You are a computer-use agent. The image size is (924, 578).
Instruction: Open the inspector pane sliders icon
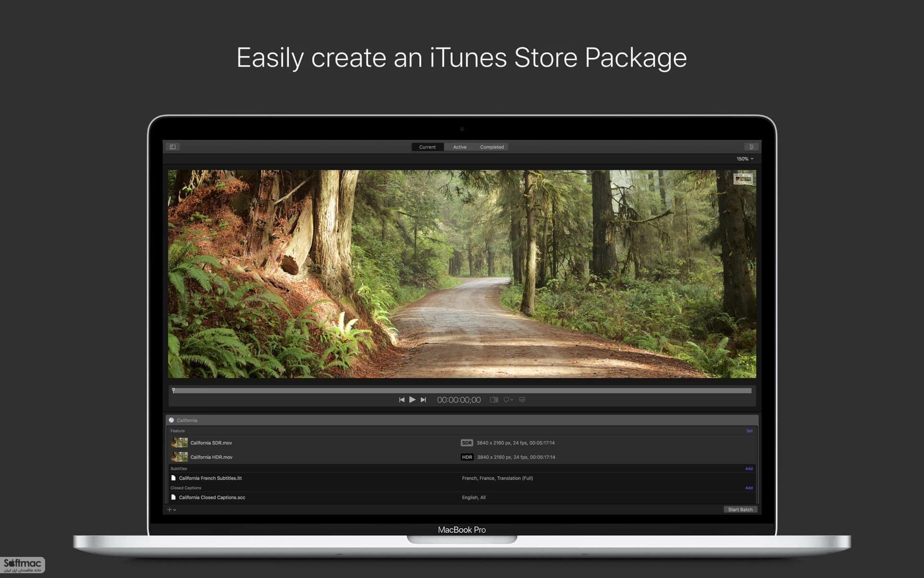pyautogui.click(x=751, y=147)
